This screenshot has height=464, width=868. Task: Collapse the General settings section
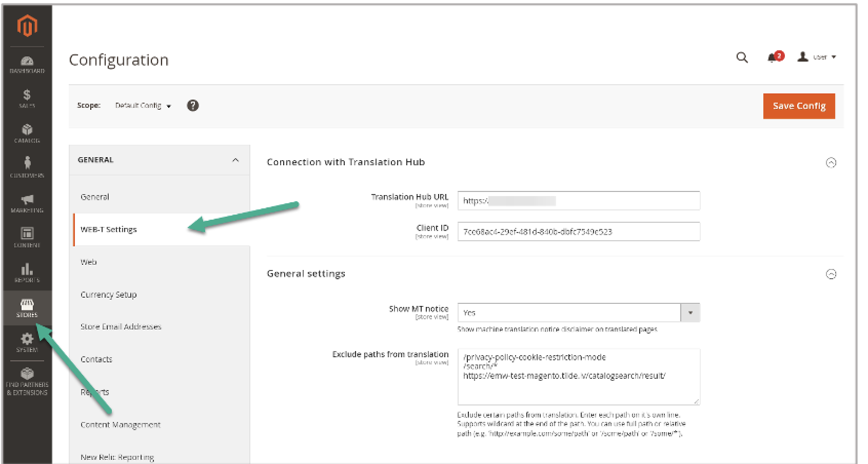coord(831,274)
